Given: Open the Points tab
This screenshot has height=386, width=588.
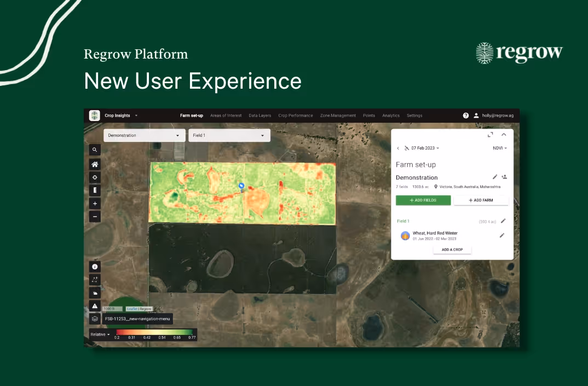Looking at the screenshot, I should click(x=369, y=116).
